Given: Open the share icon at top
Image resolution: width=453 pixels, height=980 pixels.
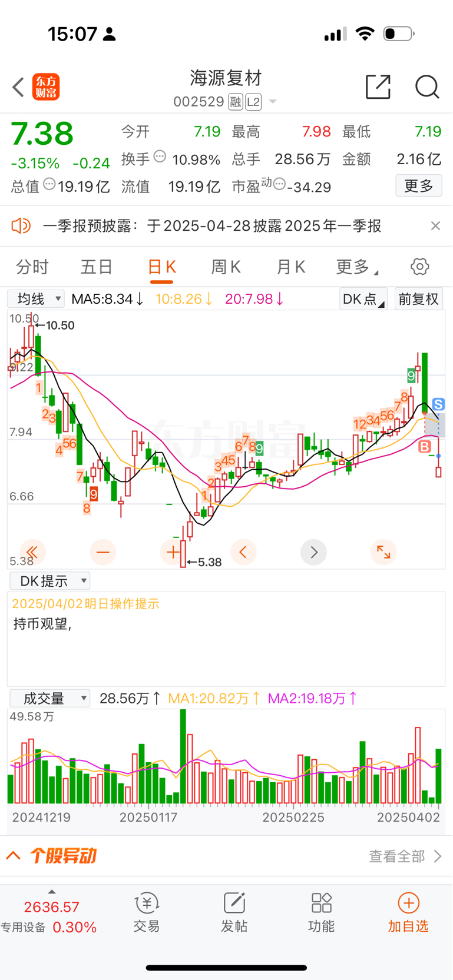Looking at the screenshot, I should (378, 87).
